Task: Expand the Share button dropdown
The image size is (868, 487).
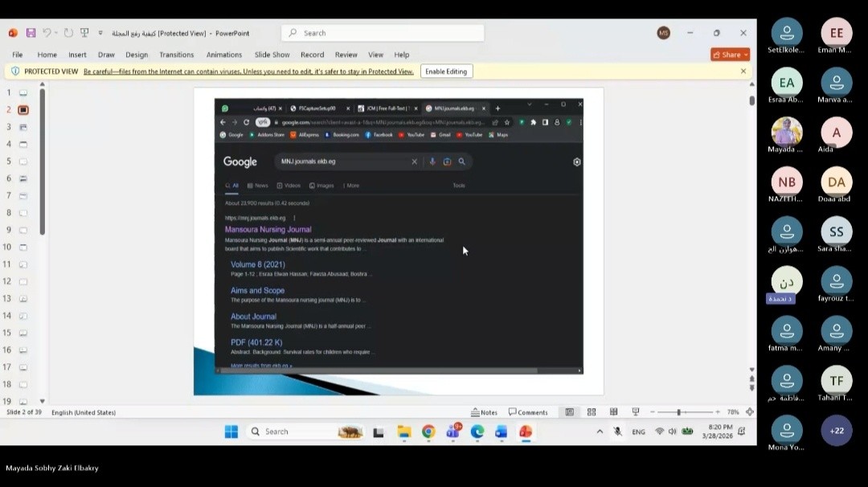Action: click(x=745, y=55)
